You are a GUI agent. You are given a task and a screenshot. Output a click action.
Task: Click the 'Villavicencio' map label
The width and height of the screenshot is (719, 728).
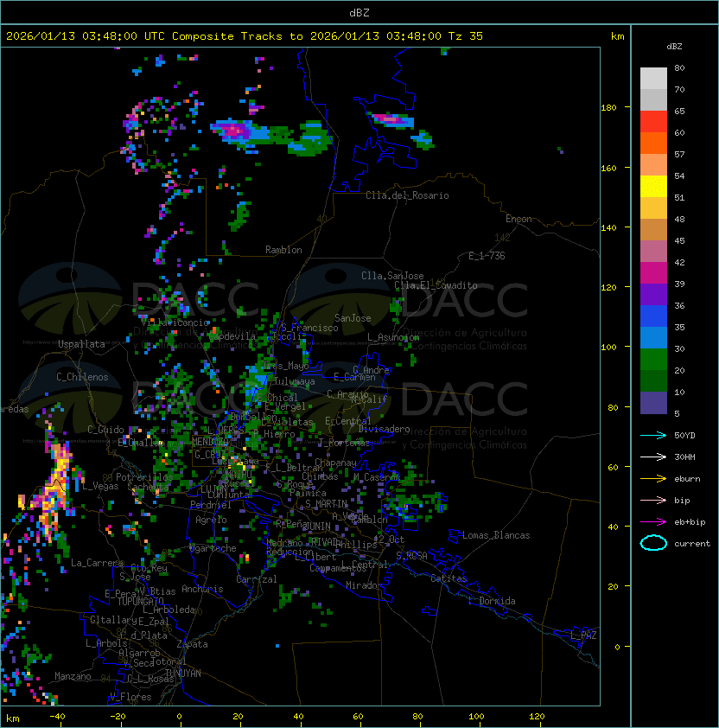[x=175, y=322]
